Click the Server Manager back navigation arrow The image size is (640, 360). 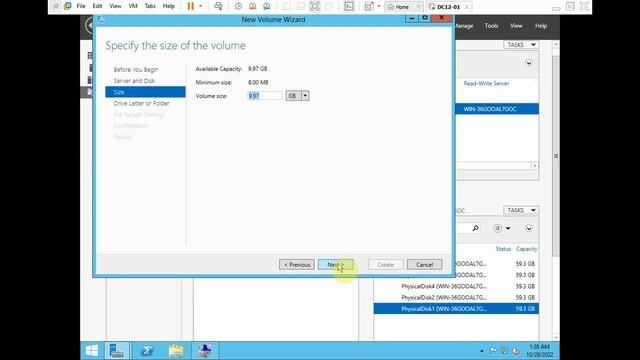(x=89, y=26)
